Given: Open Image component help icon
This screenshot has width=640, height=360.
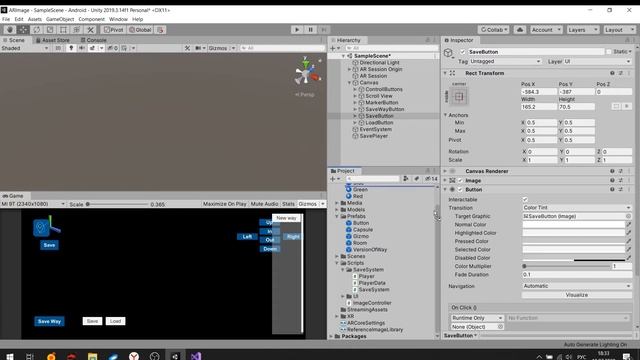Looking at the screenshot, I should coord(612,180).
